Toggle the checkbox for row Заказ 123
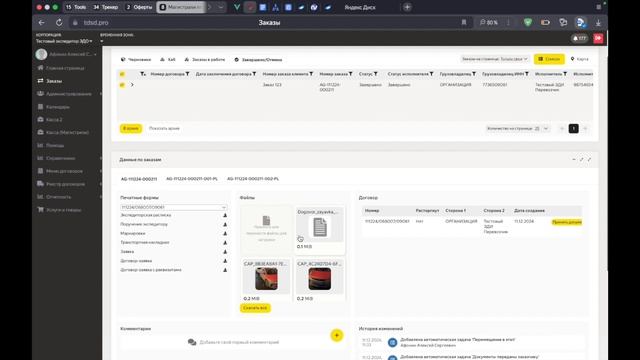The image size is (640, 360). (122, 85)
